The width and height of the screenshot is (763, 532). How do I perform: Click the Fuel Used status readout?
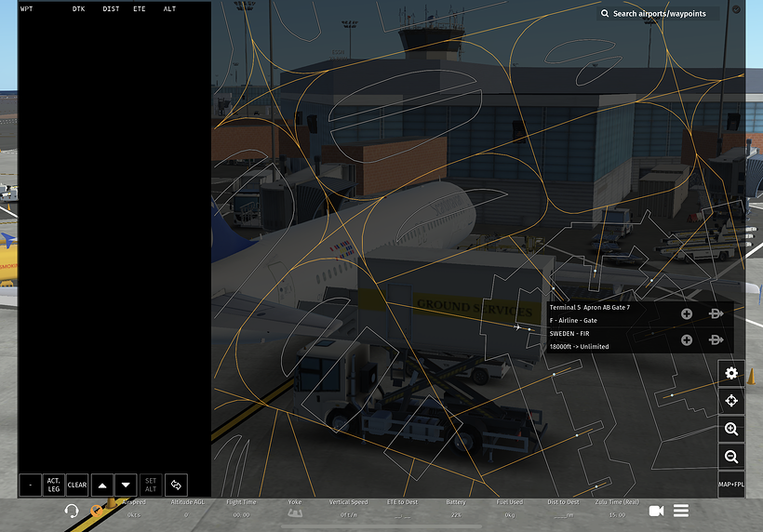click(x=510, y=509)
